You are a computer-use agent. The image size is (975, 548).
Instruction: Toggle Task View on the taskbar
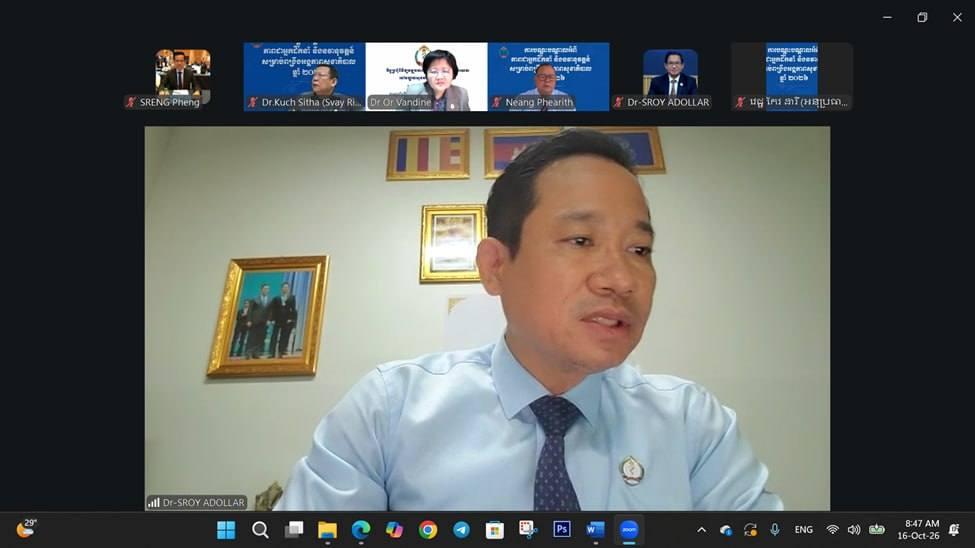coord(293,530)
